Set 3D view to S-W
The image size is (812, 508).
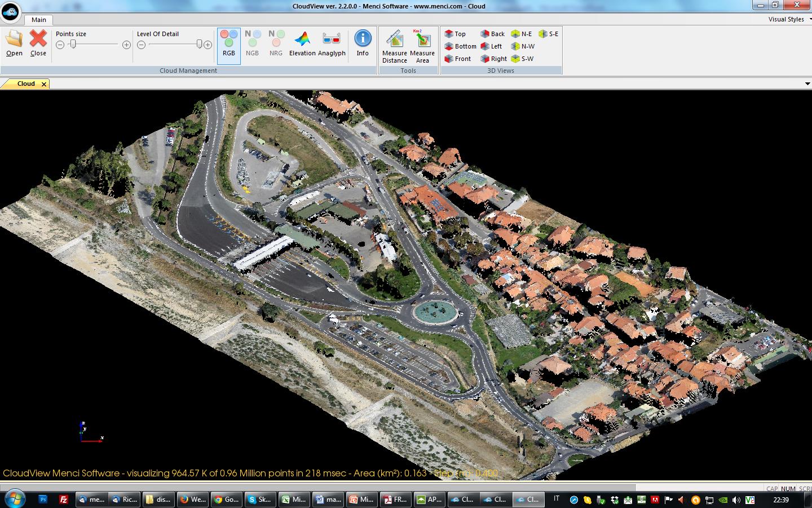tap(522, 59)
